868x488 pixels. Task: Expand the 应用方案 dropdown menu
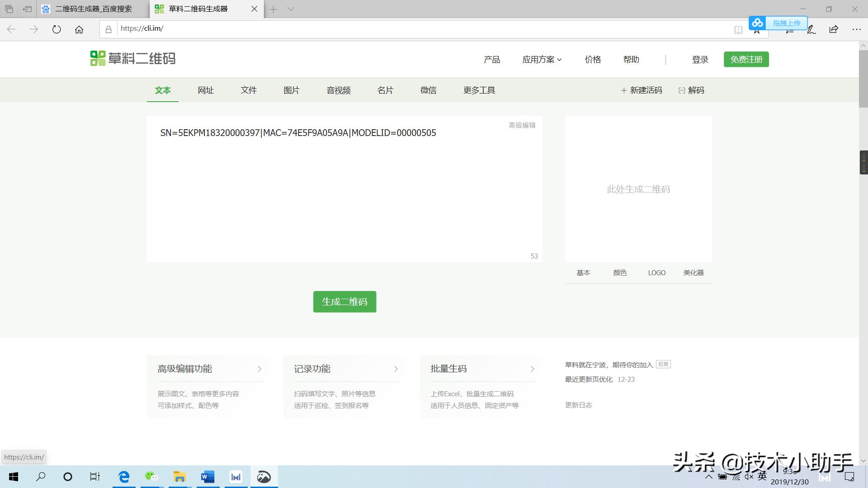click(542, 59)
